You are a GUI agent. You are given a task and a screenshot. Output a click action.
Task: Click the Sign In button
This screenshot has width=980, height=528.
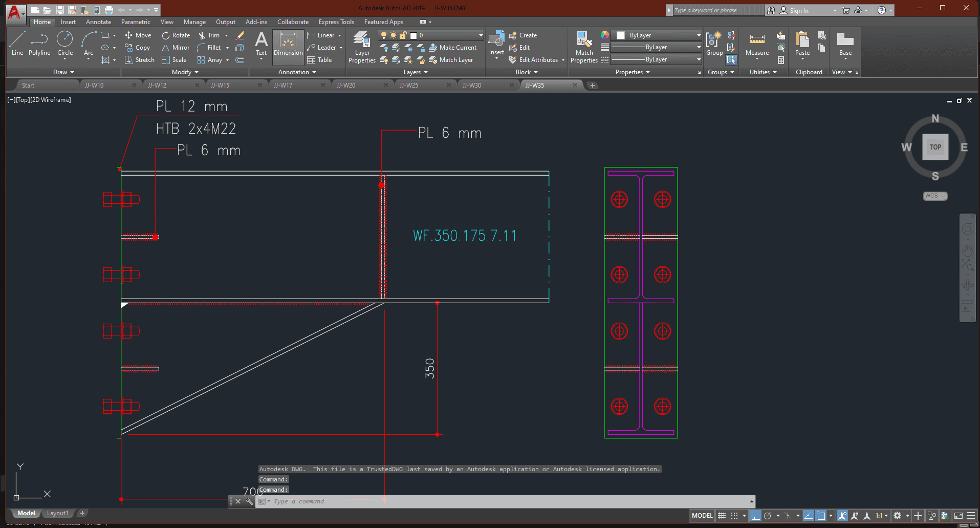click(798, 10)
